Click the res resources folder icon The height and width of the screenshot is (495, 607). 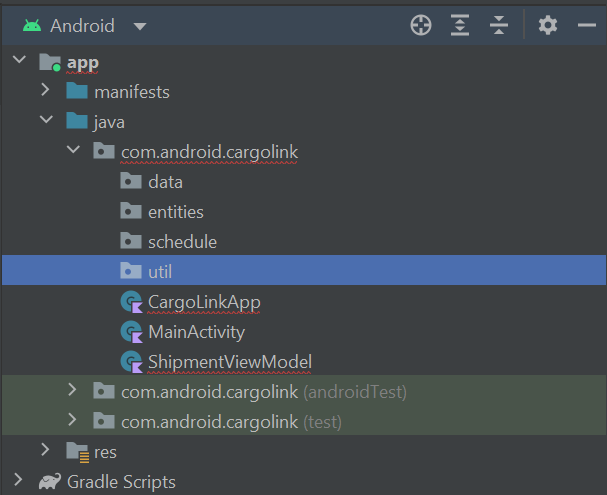pos(77,452)
